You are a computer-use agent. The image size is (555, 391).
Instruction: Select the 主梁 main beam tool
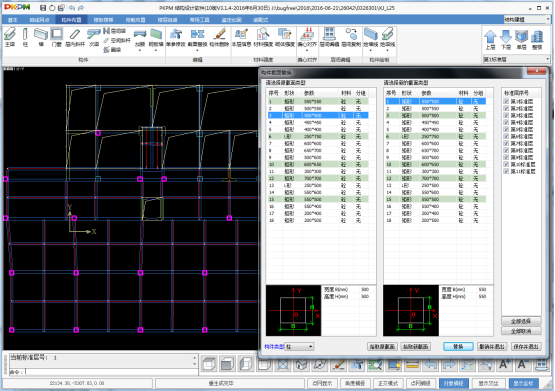[10, 37]
